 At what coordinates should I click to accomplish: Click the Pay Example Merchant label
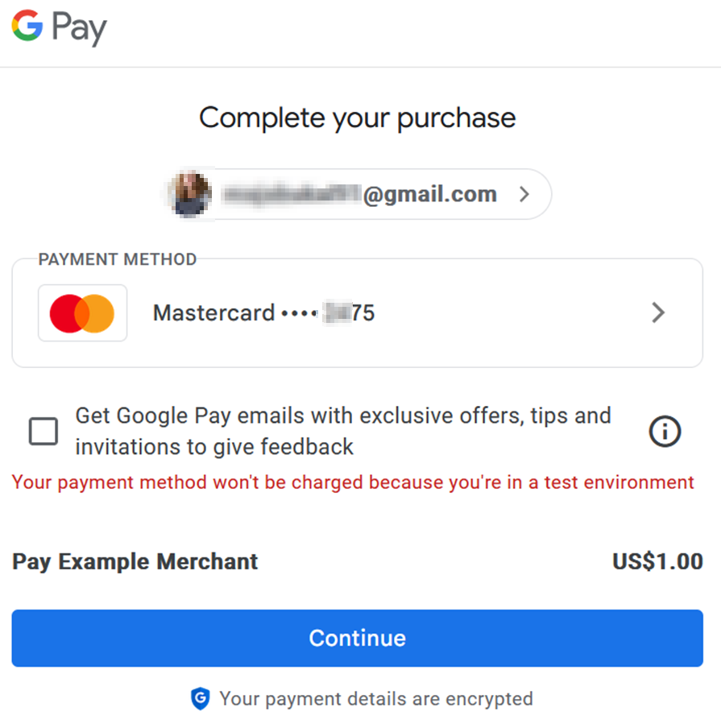click(x=135, y=561)
